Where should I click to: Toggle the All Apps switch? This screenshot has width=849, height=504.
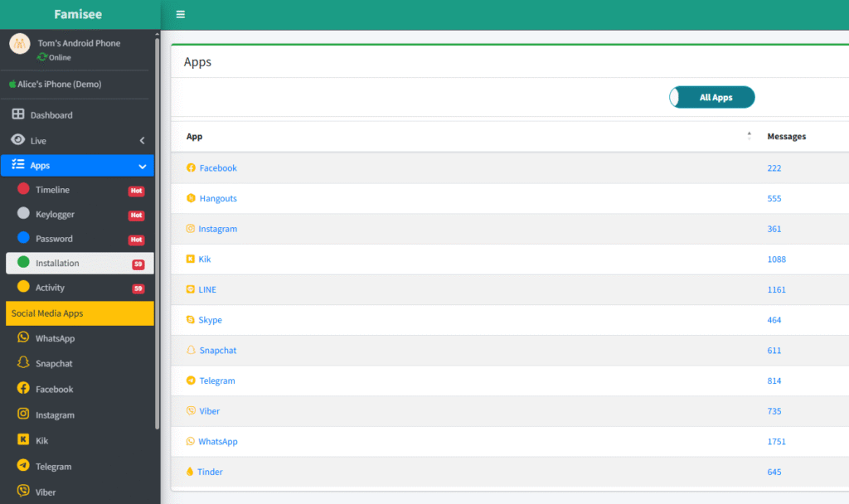click(712, 98)
